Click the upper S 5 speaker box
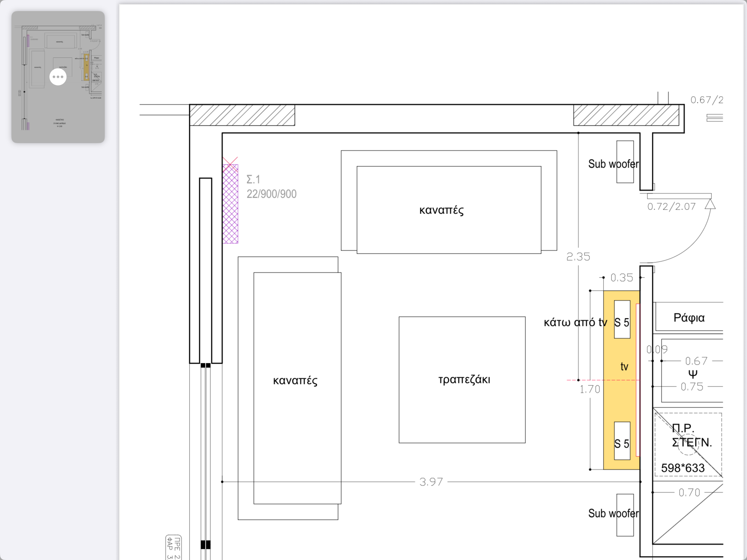747x560 pixels. (x=622, y=319)
